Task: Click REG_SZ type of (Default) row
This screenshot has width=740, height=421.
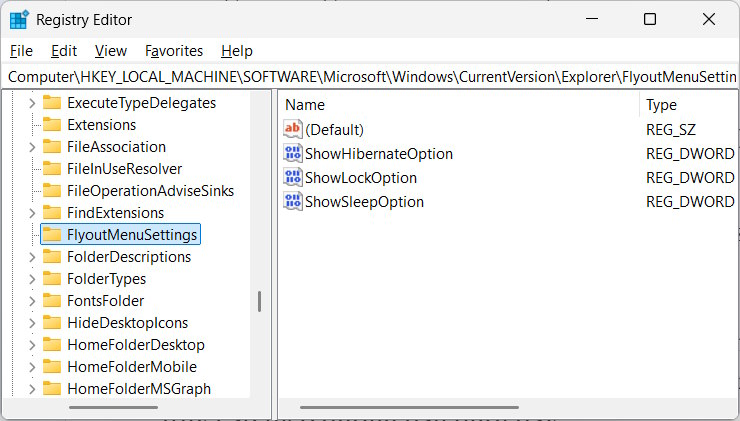Action: (671, 130)
